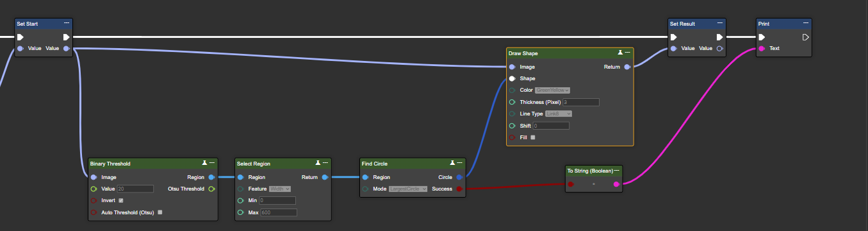868x231 pixels.
Task: Click the Max input field showing 600
Action: [278, 212]
